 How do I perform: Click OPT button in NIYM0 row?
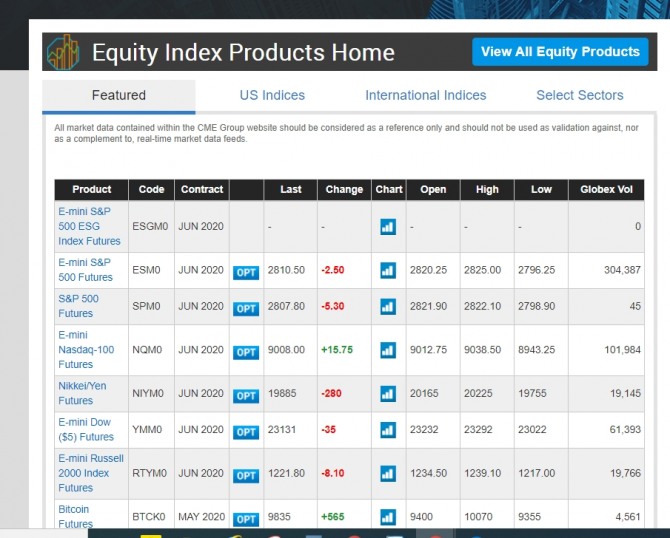click(246, 396)
